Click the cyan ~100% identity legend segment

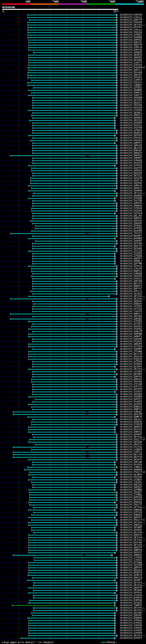pos(130,4)
